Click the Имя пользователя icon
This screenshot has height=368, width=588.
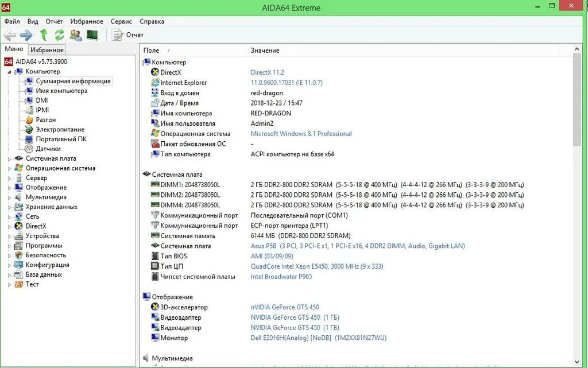[155, 123]
